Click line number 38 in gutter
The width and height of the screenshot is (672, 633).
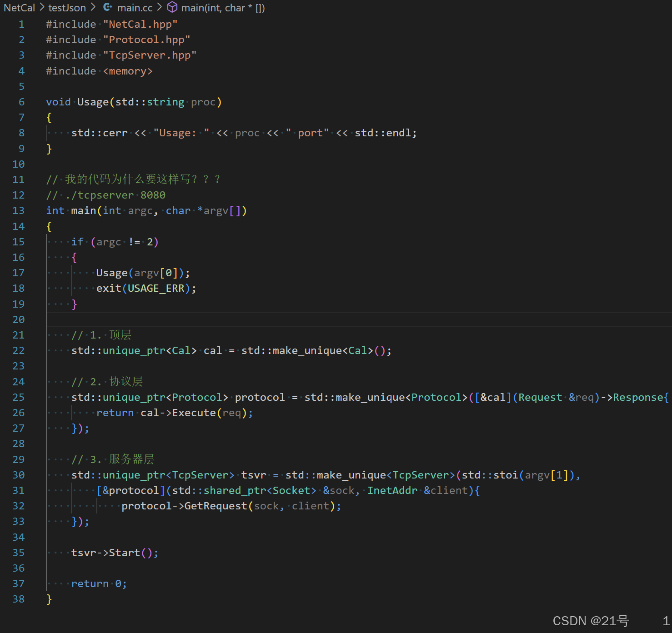tap(19, 599)
